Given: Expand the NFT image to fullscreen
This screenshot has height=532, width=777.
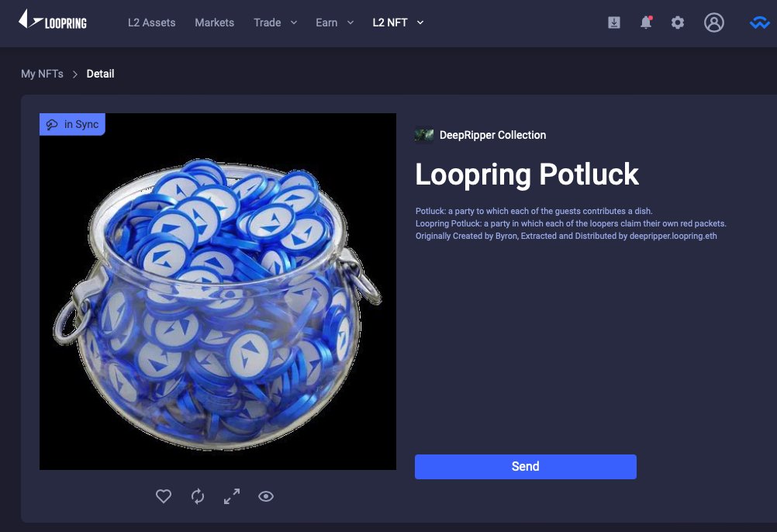Looking at the screenshot, I should pyautogui.click(x=231, y=496).
